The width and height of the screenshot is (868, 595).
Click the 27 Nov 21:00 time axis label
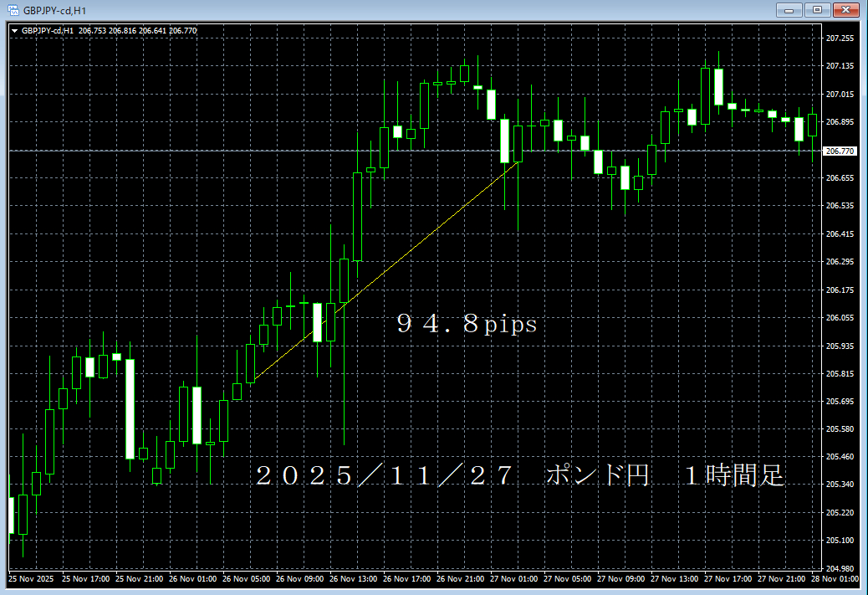point(782,579)
